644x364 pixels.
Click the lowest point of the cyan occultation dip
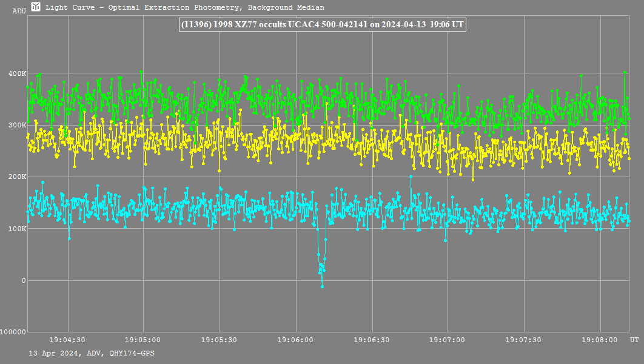[322, 286]
